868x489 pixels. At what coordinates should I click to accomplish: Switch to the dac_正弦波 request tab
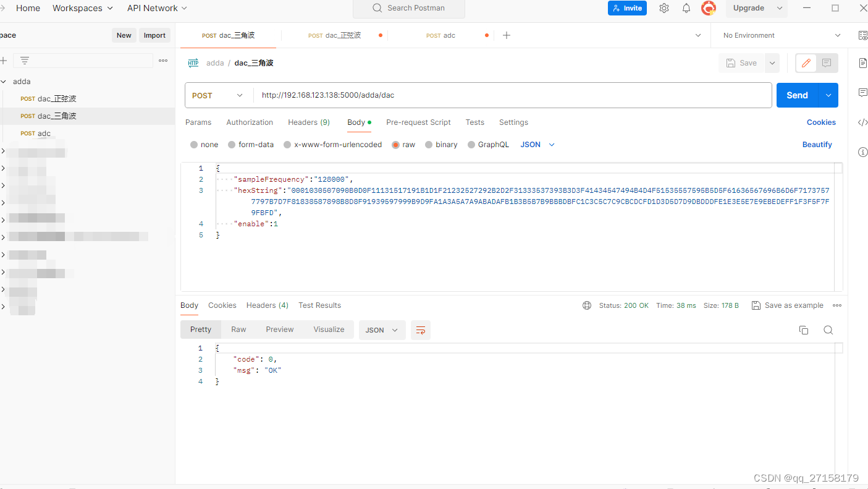click(x=334, y=35)
